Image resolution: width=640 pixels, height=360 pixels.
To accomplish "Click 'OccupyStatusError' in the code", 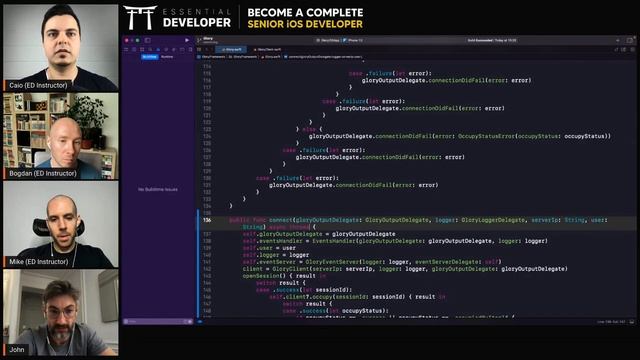I will tap(486, 136).
